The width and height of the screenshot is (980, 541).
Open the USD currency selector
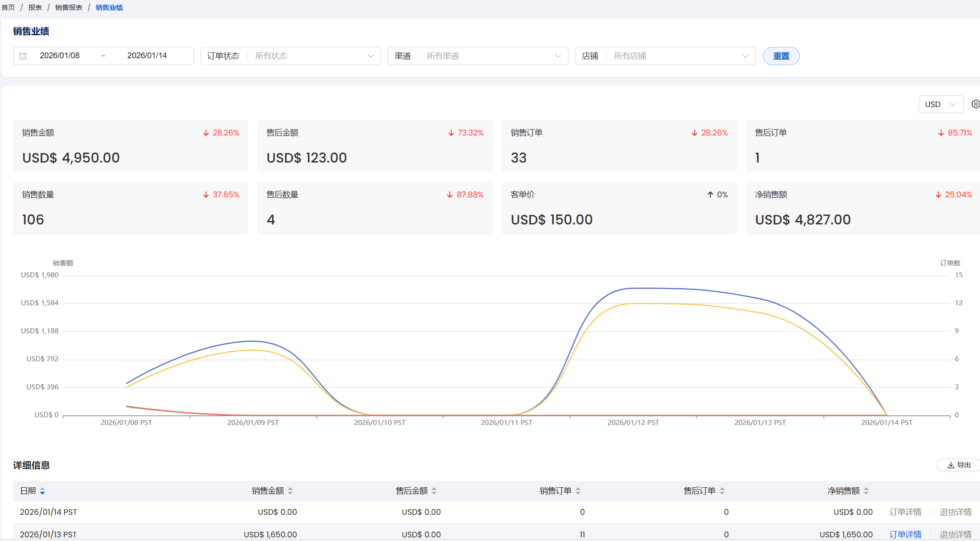pos(940,104)
